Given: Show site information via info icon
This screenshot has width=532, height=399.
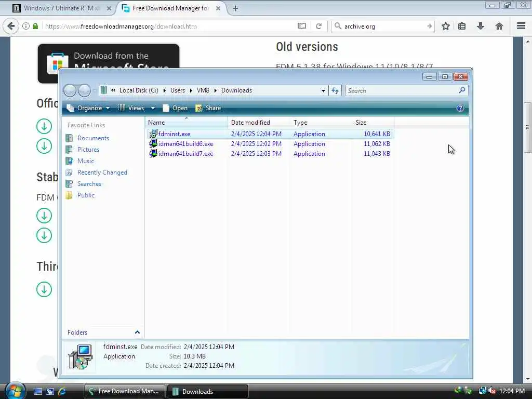Looking at the screenshot, I should click(x=26, y=26).
